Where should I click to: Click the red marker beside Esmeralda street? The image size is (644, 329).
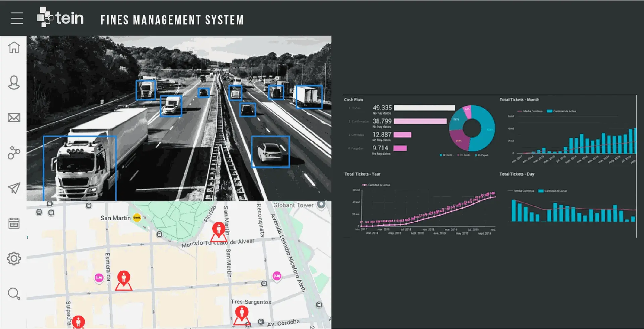click(x=124, y=279)
